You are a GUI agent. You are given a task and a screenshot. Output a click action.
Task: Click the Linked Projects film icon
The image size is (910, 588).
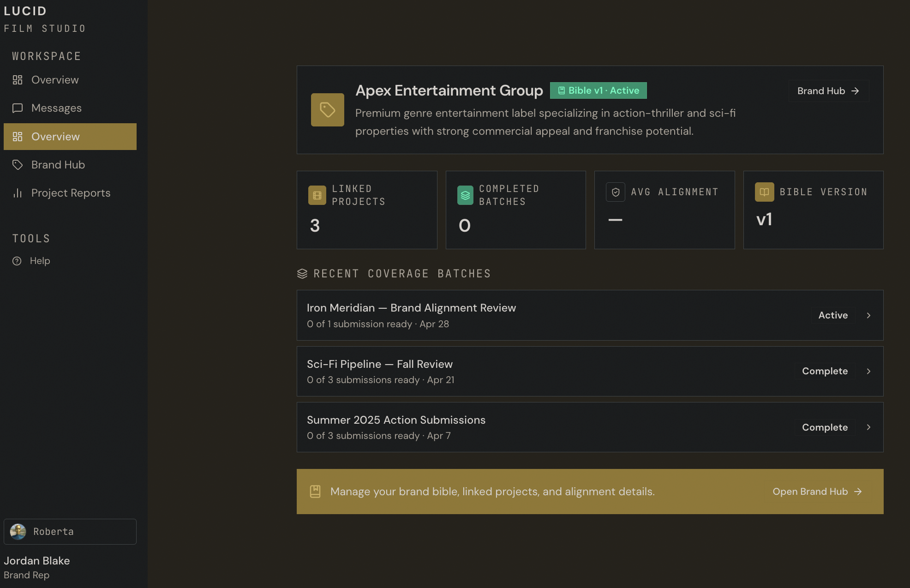[x=317, y=195]
